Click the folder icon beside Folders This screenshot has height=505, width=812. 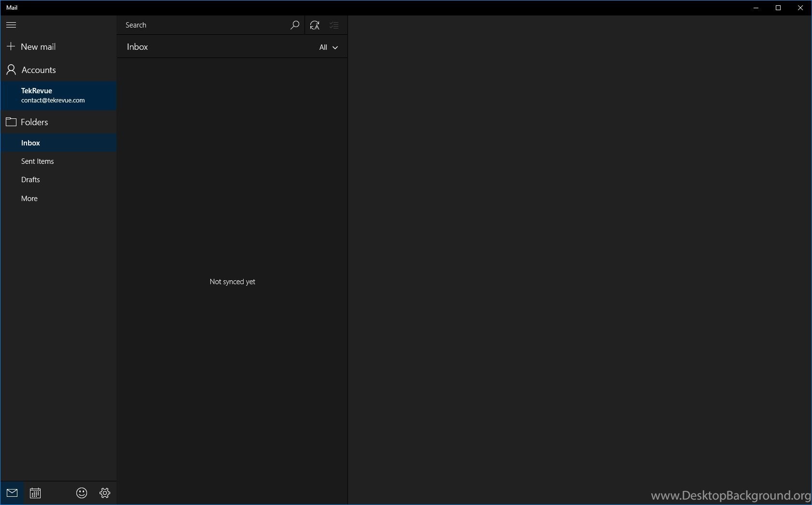[x=11, y=122]
